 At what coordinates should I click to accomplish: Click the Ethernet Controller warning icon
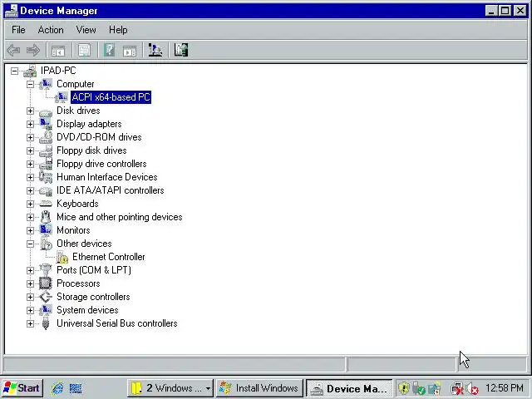point(62,257)
